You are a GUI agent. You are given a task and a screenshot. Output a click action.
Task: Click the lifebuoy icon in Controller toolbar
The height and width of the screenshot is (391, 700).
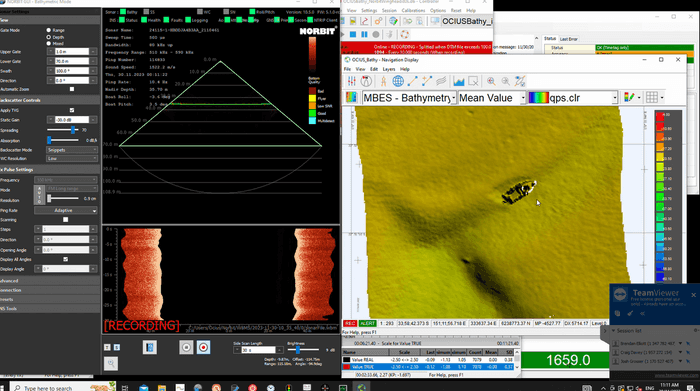pyautogui.click(x=404, y=34)
